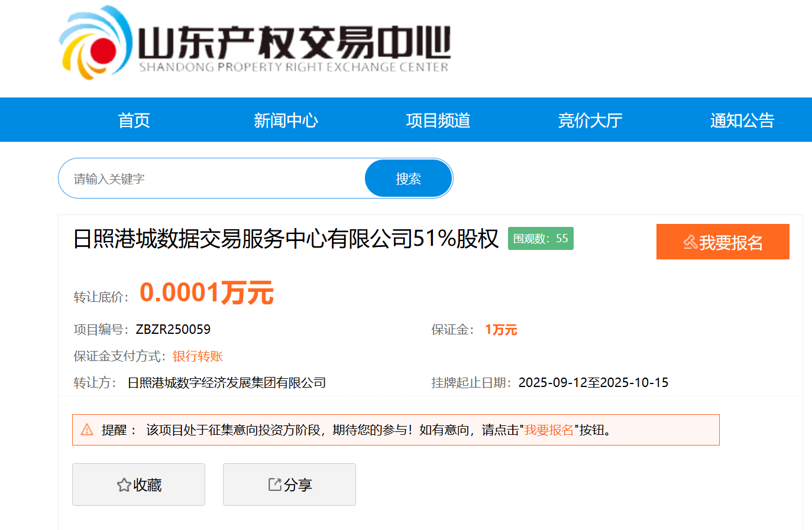Open 项目频道 navigation item
Screen dimensions: 812x530
pos(438,121)
